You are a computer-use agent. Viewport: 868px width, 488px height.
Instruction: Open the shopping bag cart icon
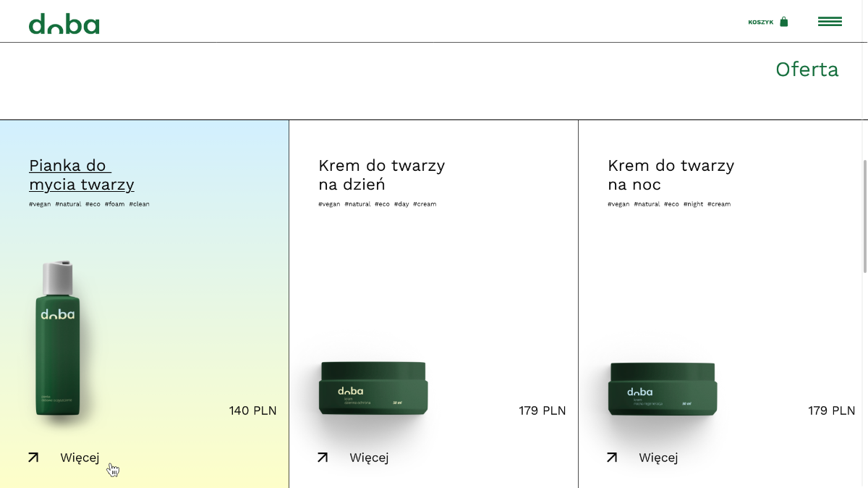tap(783, 22)
